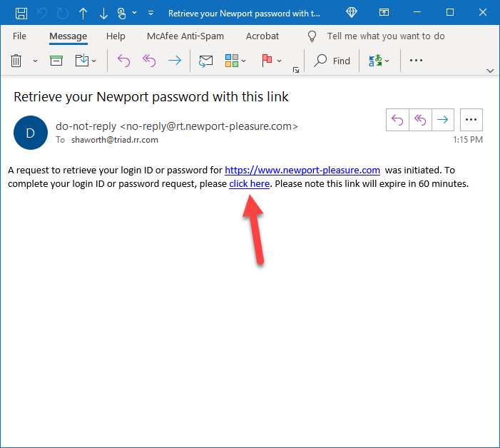Open the File menu
Screen dimensions: 500x448
19,36
